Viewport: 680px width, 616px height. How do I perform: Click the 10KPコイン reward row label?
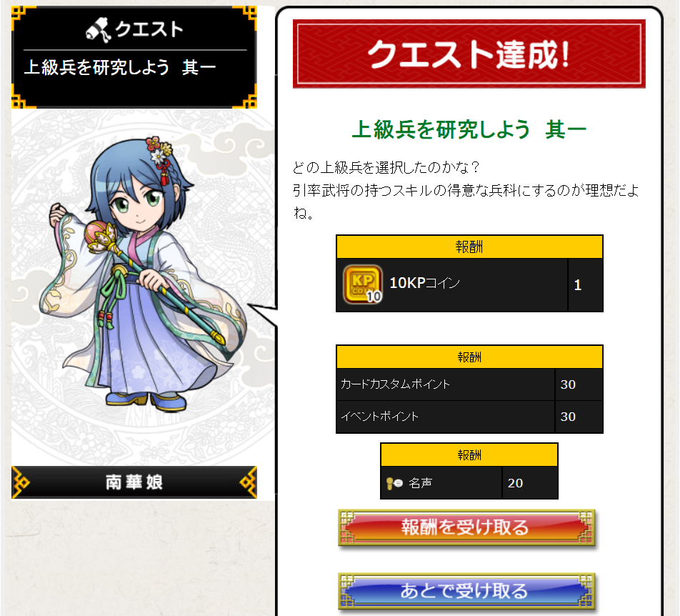click(x=425, y=283)
